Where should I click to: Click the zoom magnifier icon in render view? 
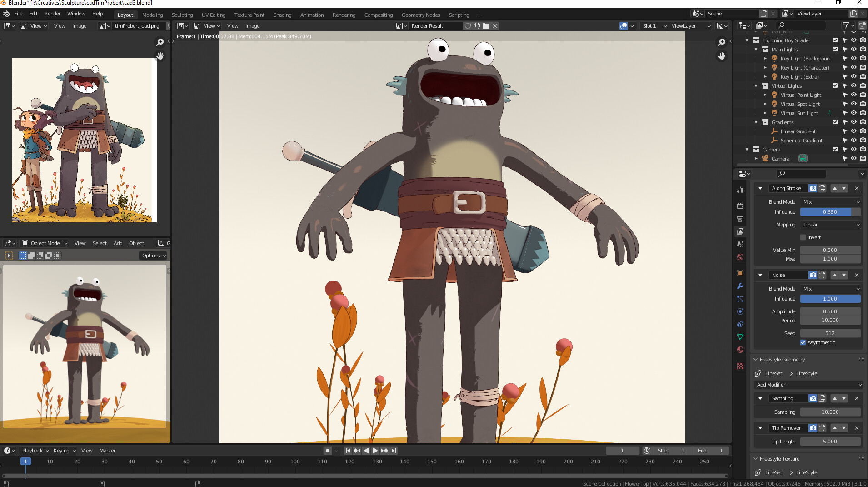coord(722,42)
